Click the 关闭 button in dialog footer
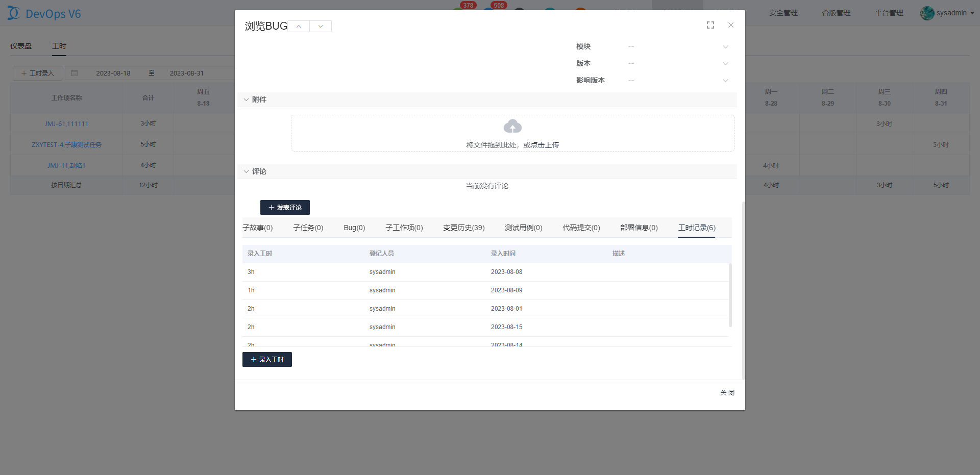 (727, 392)
